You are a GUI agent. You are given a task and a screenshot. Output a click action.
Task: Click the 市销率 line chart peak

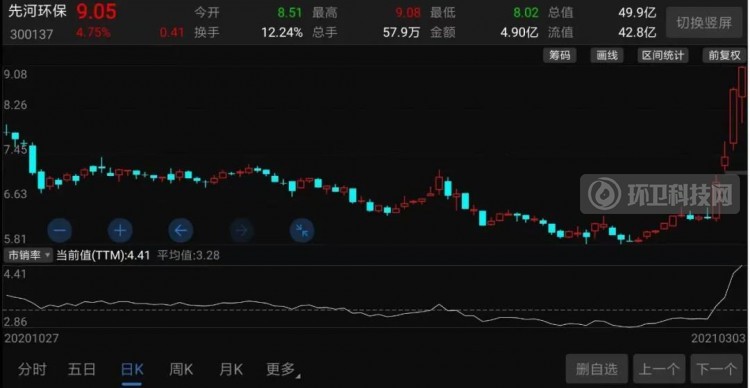coord(742,266)
